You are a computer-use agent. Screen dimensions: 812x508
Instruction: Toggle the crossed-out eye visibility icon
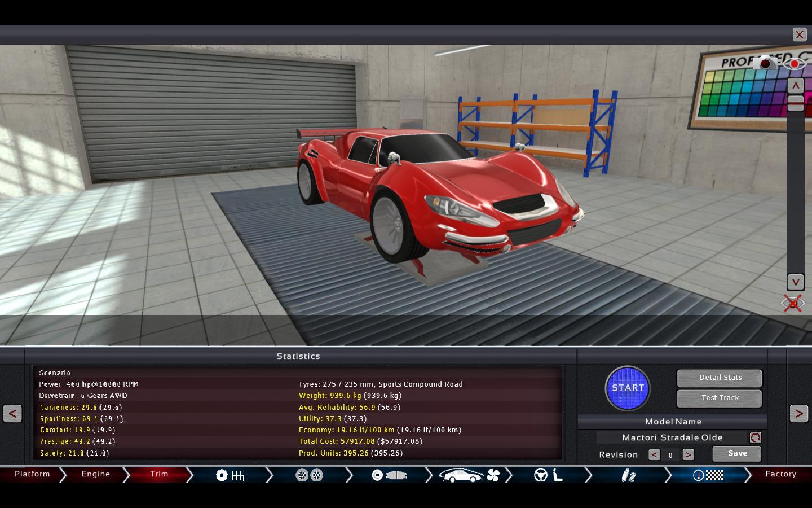point(793,304)
